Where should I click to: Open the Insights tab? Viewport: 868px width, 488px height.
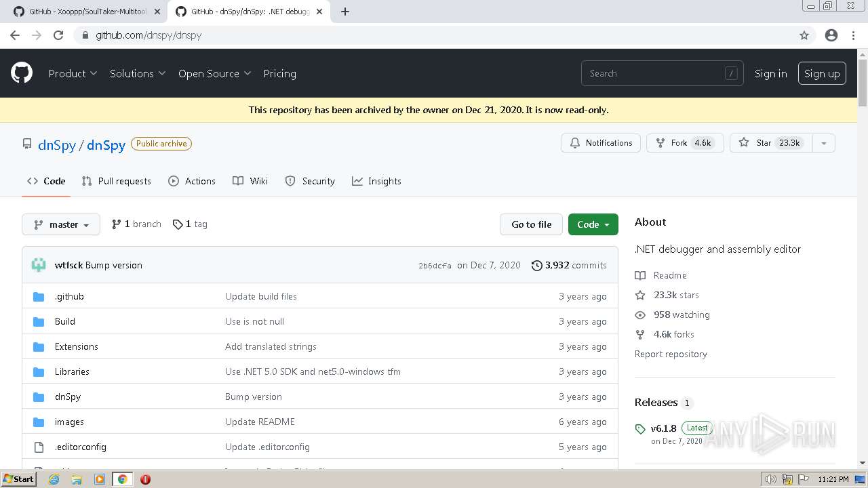(x=376, y=181)
